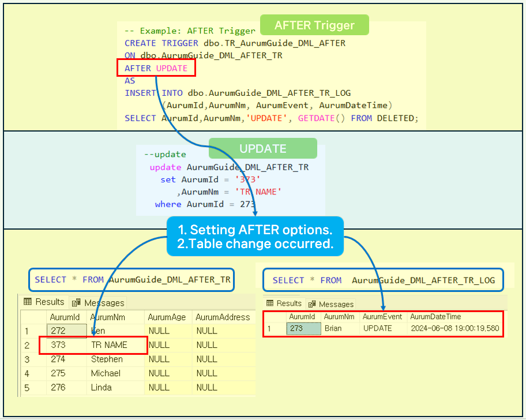Click the AFTER UPDATE keyword line
Image resolution: width=526 pixels, height=420 pixels.
(156, 68)
